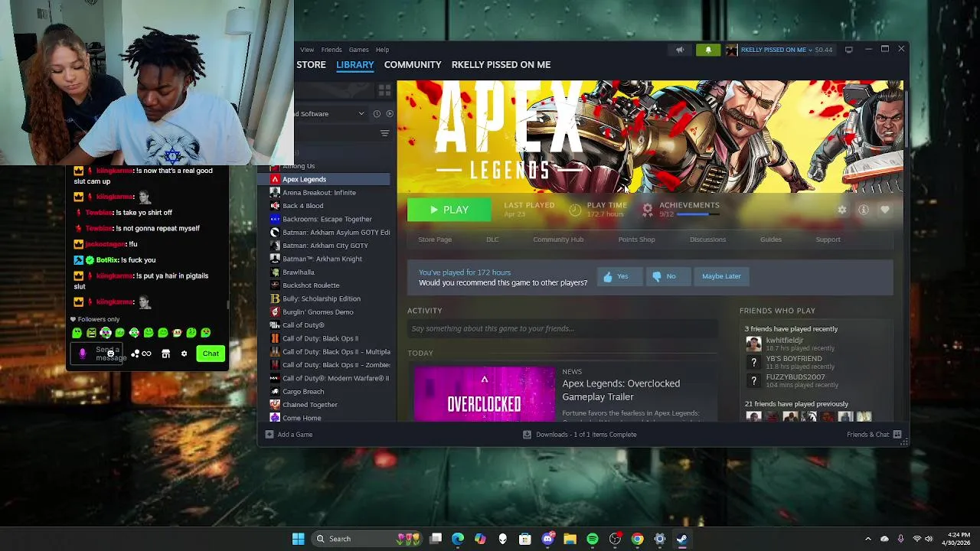Select Arena Breakout: Infinite in library list

tap(330, 193)
